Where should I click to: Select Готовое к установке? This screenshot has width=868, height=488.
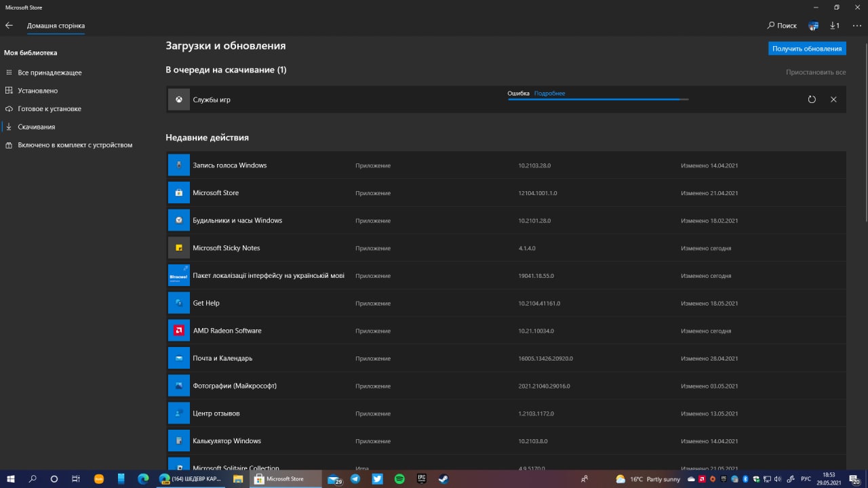coord(50,108)
